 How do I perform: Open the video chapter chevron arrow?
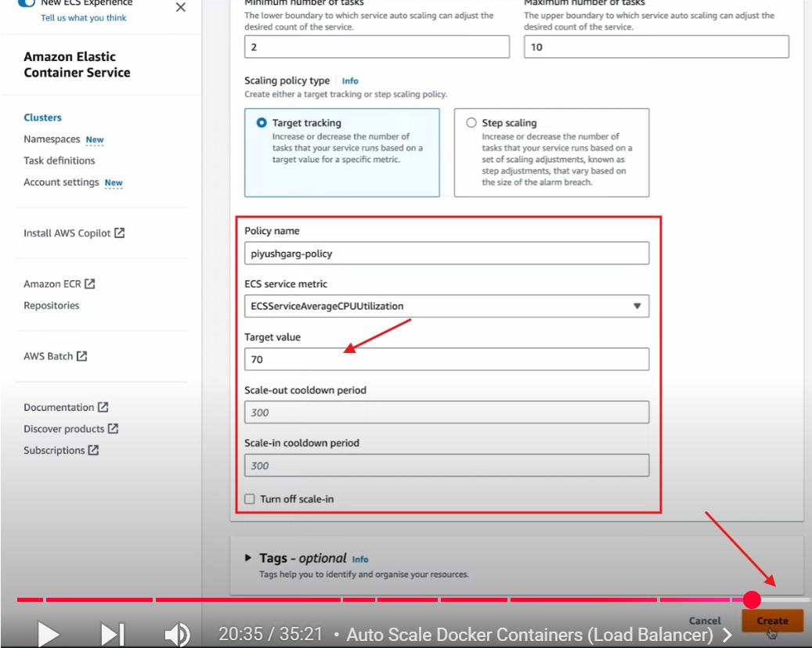tap(727, 635)
